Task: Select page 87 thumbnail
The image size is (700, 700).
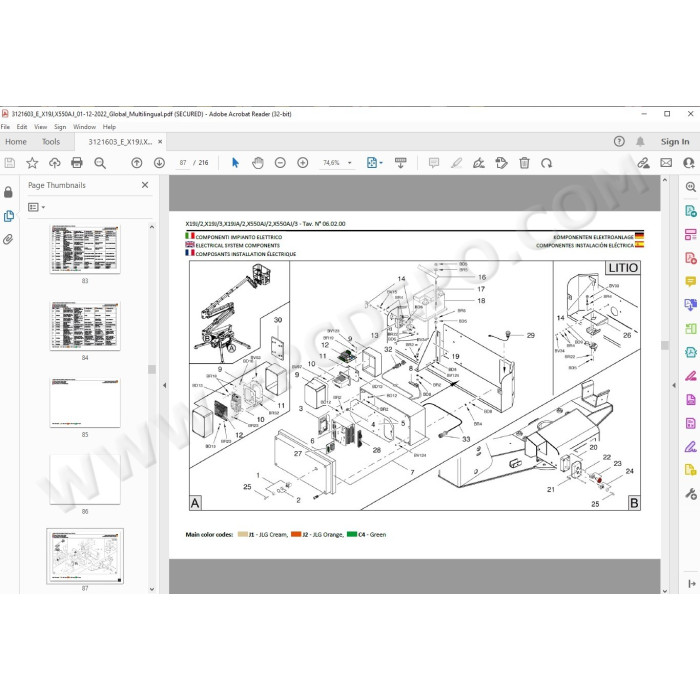Action: coord(85,556)
